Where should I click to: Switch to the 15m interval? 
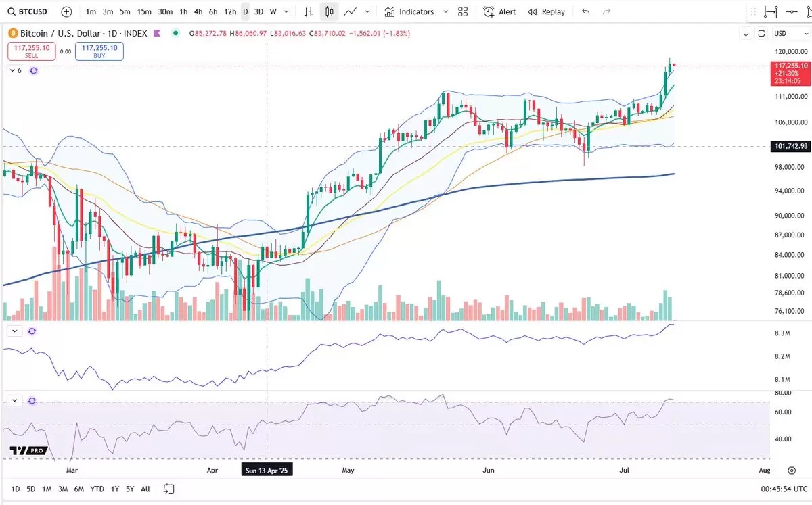pyautogui.click(x=144, y=11)
